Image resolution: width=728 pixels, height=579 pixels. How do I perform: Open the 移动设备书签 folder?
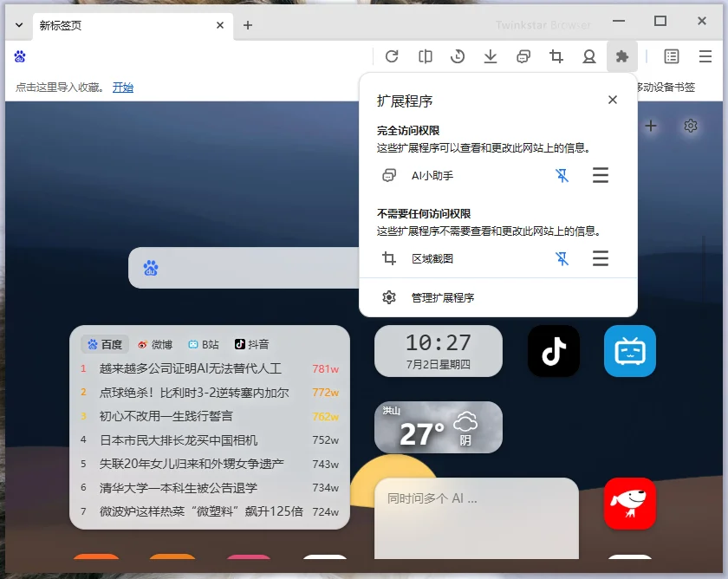666,88
